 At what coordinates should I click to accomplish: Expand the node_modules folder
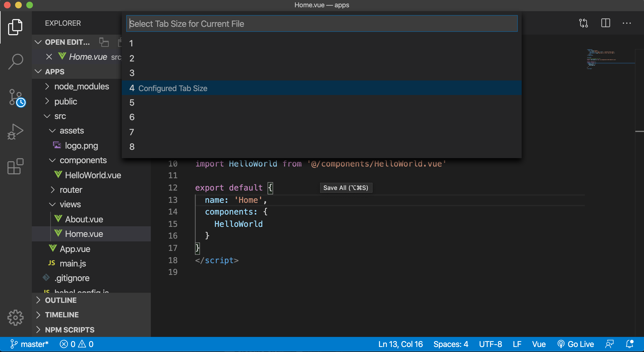coord(82,87)
